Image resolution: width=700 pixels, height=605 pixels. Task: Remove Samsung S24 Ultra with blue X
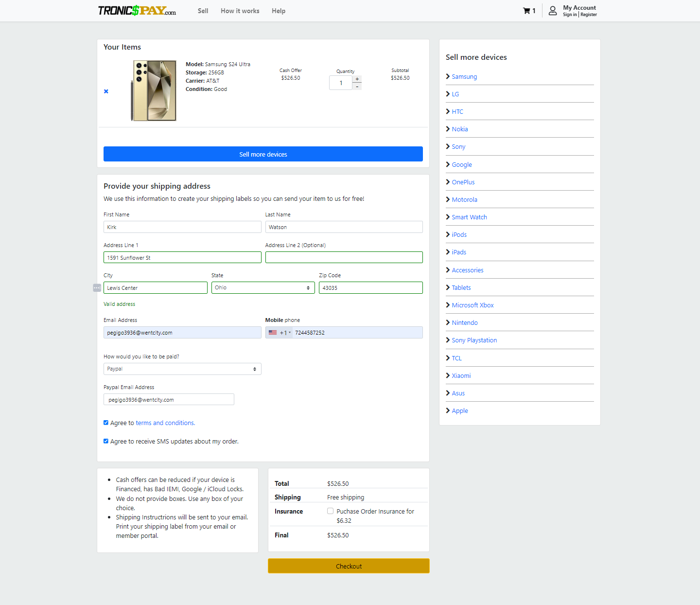(106, 91)
